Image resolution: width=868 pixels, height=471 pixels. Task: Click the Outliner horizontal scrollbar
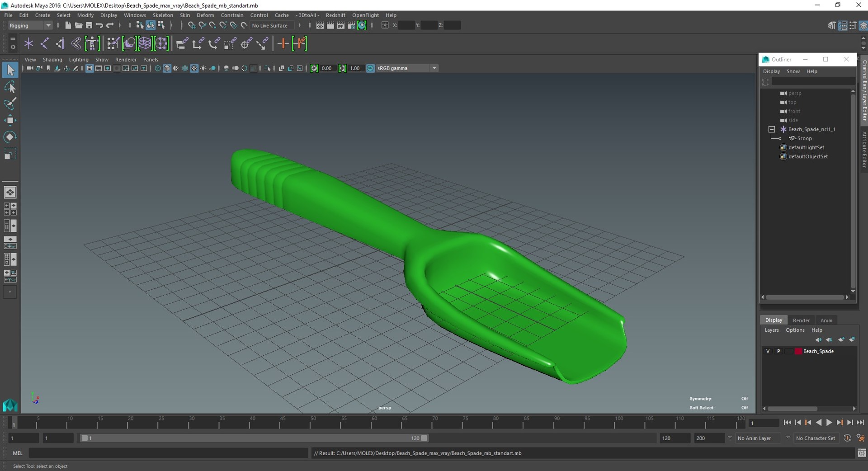805,297
